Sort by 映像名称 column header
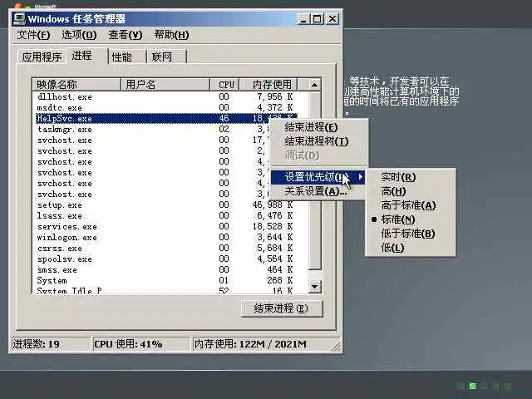Image resolution: width=532 pixels, height=399 pixels. point(76,84)
